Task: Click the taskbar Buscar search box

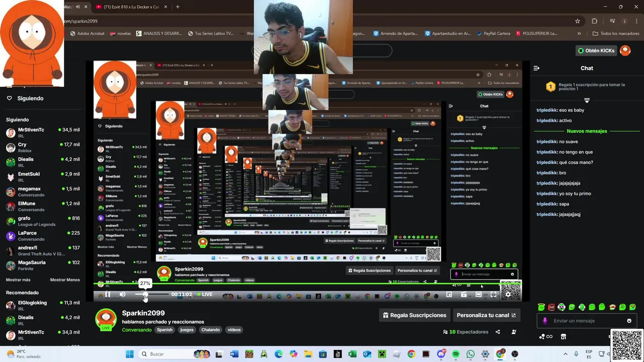Action: 174,354
